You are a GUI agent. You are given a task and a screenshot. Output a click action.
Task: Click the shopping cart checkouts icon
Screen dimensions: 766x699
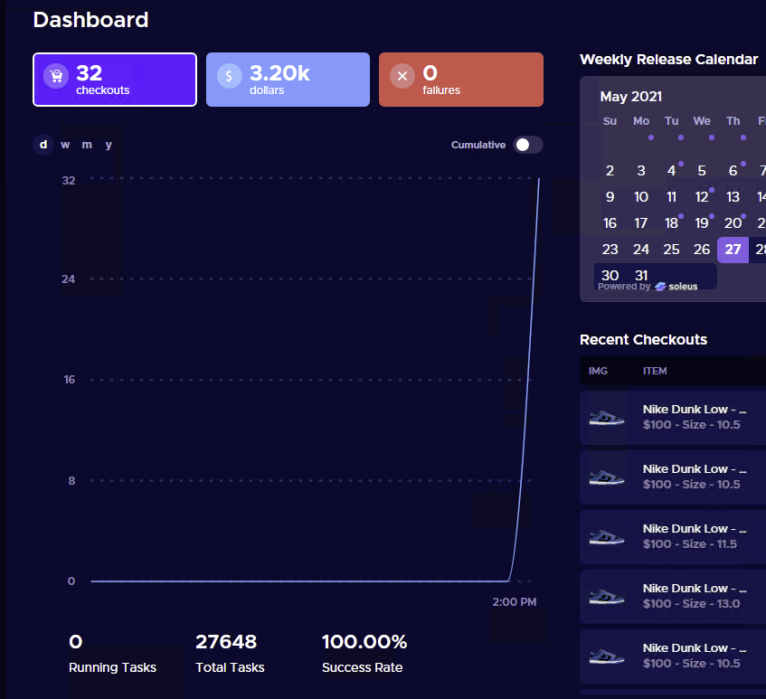pyautogui.click(x=56, y=76)
